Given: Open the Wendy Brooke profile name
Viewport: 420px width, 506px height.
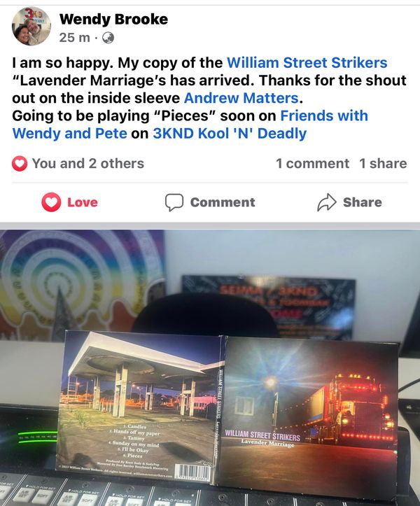Looking at the screenshot, I should [113, 20].
